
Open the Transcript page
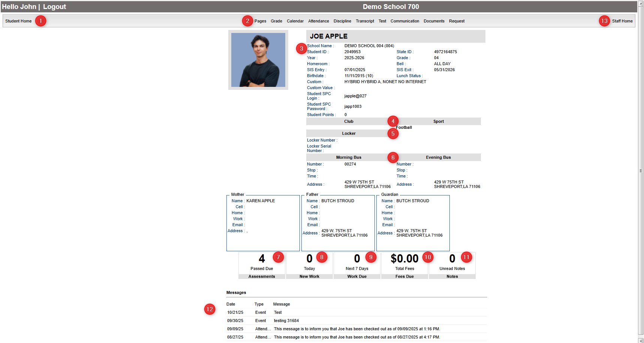[365, 21]
